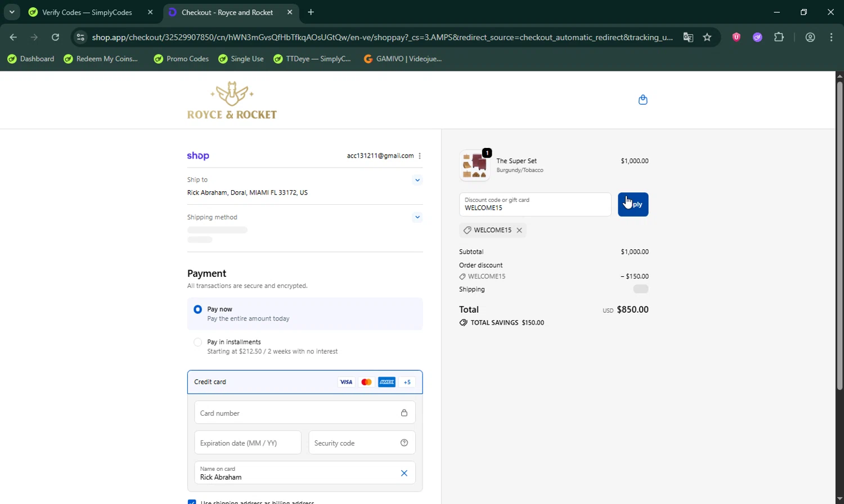Open a new browser tab
This screenshot has height=504, width=844.
pos(311,12)
